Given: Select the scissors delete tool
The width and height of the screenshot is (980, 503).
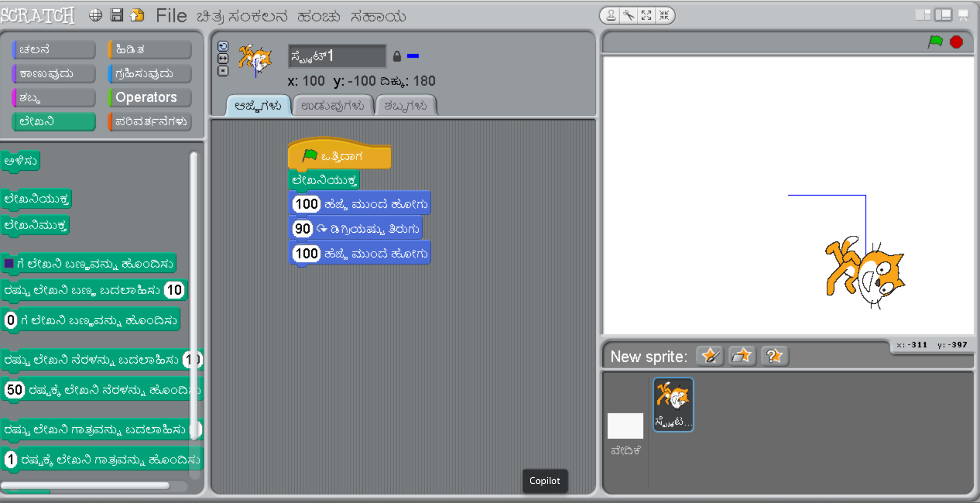Looking at the screenshot, I should click(x=629, y=15).
